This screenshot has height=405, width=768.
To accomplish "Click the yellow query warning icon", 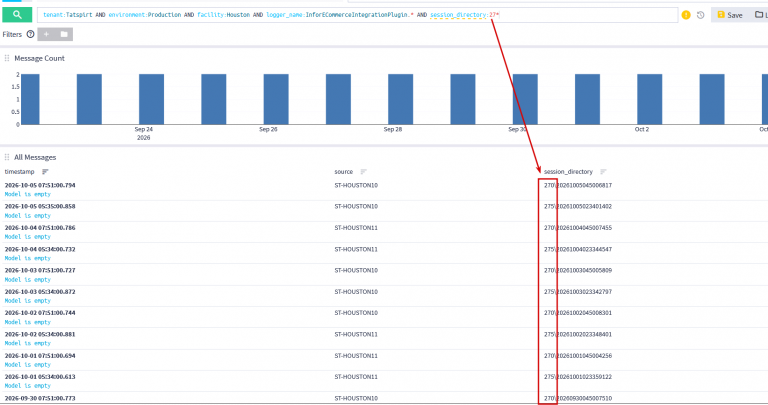I will coord(686,15).
